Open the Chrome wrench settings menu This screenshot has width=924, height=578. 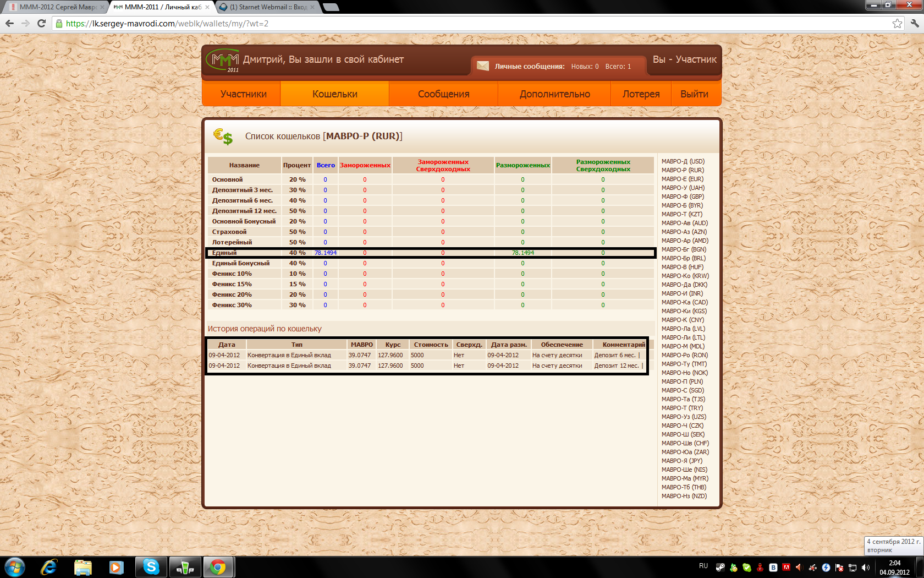[915, 23]
